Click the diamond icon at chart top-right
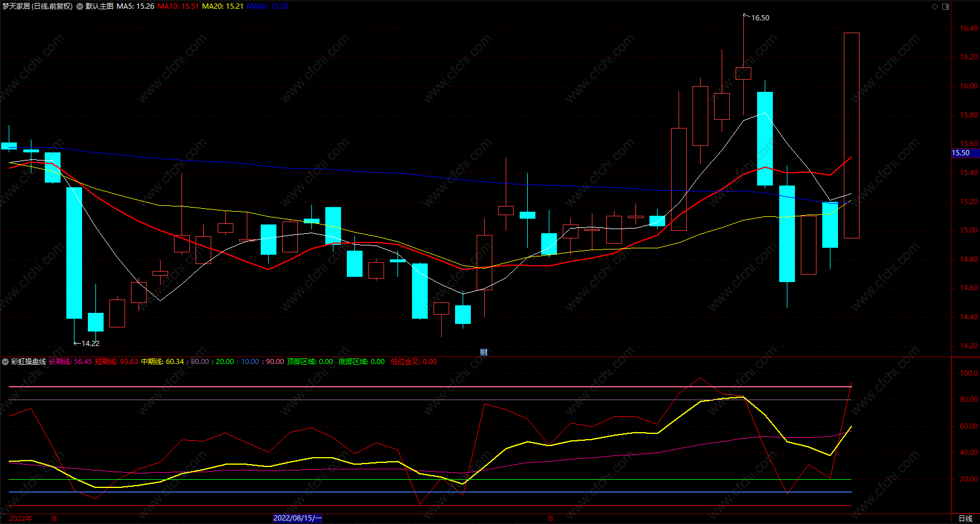The width and height of the screenshot is (980, 524). coord(935,6)
